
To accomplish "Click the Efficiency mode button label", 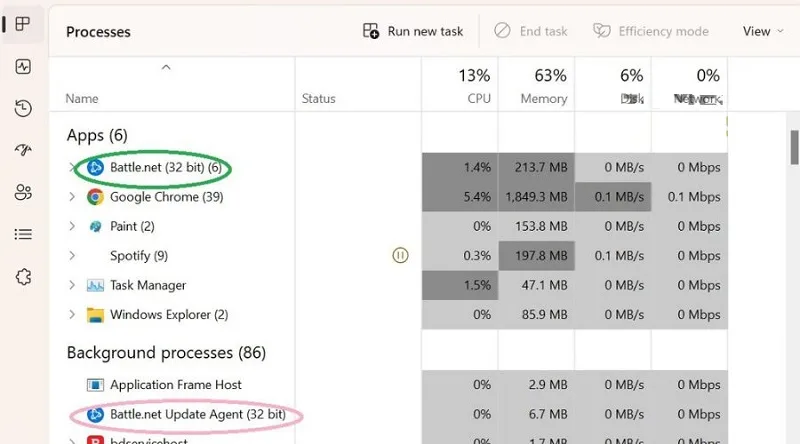I will click(663, 32).
